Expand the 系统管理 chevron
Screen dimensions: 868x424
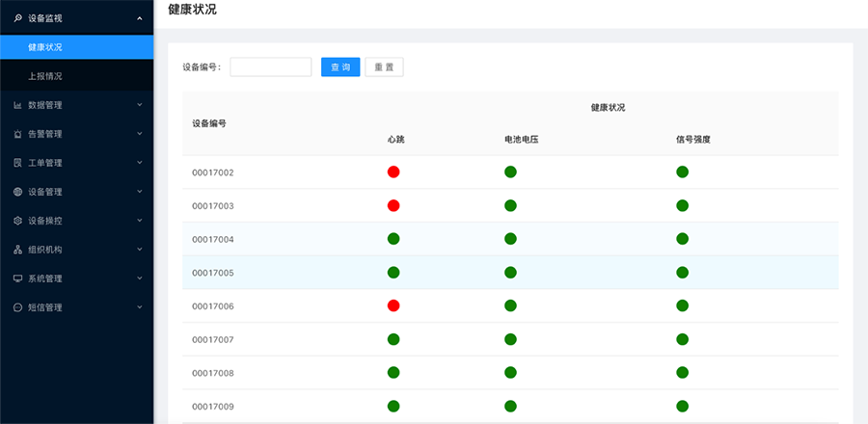[140, 278]
